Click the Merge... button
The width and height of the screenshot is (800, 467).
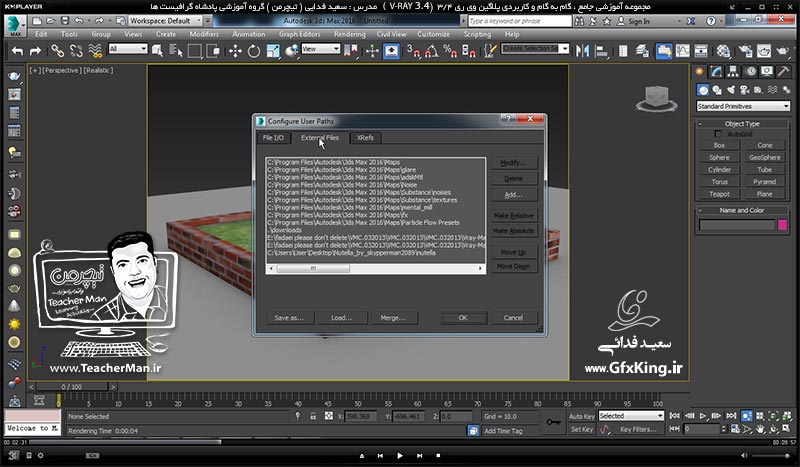393,317
